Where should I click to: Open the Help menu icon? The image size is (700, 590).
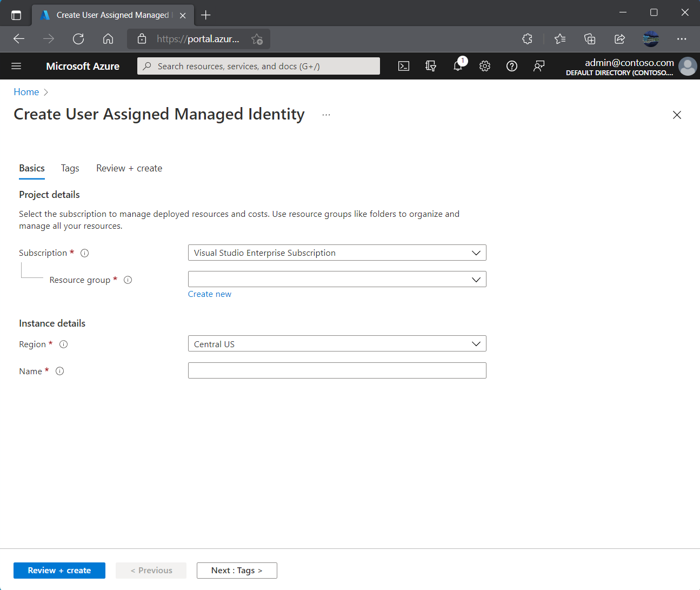511,65
